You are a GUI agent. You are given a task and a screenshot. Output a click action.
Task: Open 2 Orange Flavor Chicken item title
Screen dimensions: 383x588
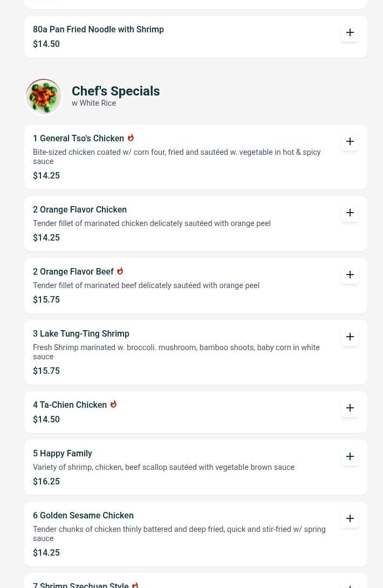pyautogui.click(x=80, y=210)
